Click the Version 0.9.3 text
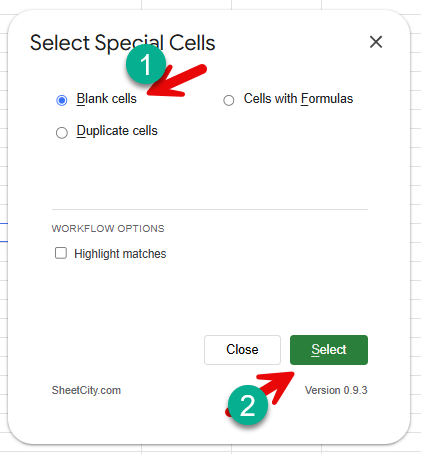Image resolution: width=421 pixels, height=454 pixels. click(336, 390)
